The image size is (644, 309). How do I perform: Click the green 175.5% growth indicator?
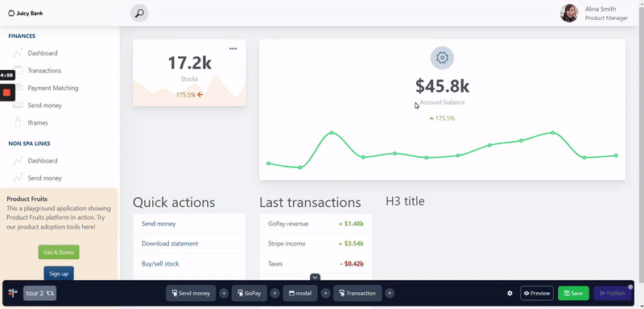(x=442, y=118)
